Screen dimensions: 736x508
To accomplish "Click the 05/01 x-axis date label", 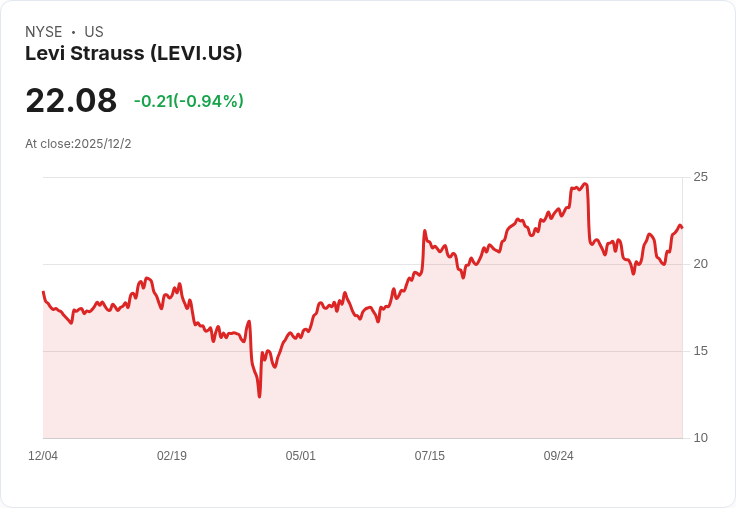I will [300, 455].
